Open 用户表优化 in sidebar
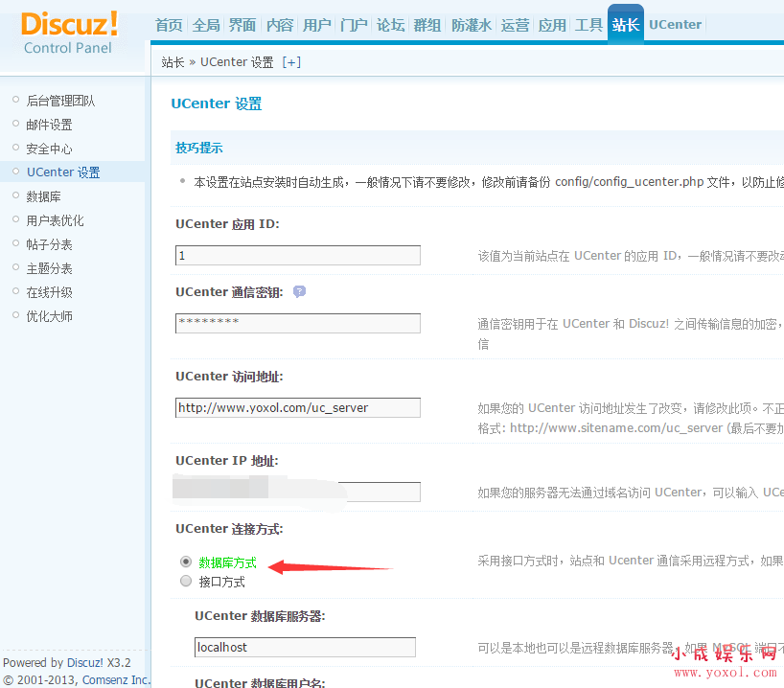The width and height of the screenshot is (784, 688). (x=55, y=220)
